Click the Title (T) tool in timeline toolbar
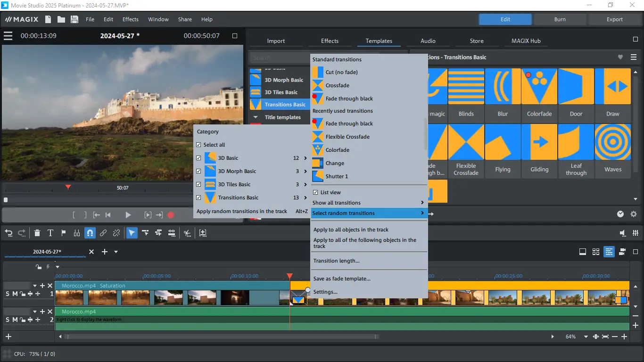The height and width of the screenshot is (362, 644). click(50, 233)
